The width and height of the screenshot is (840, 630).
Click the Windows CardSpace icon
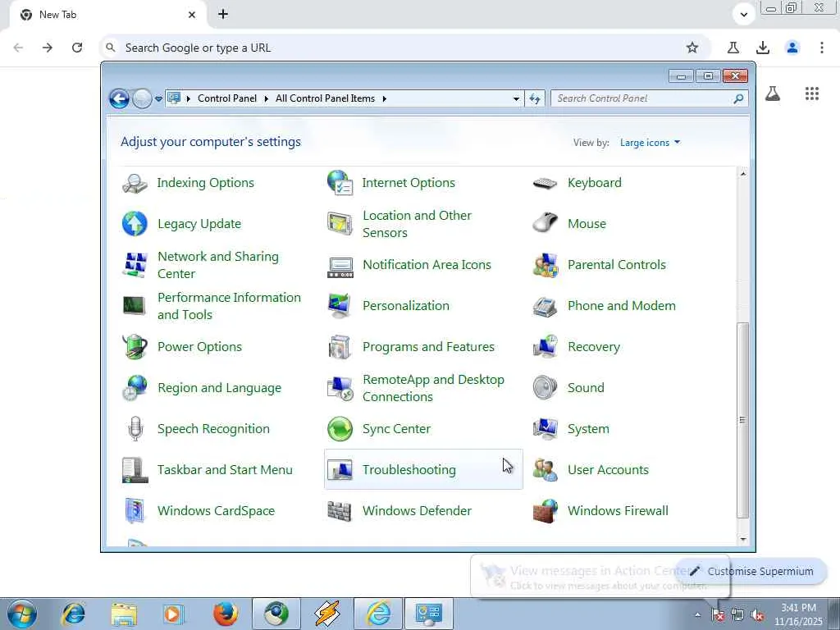click(135, 511)
